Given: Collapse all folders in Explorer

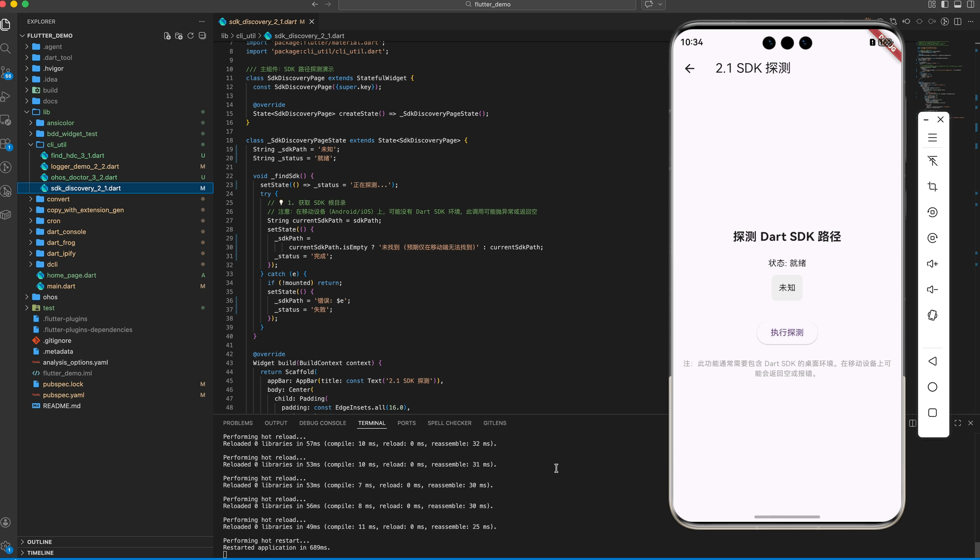Looking at the screenshot, I should [202, 36].
